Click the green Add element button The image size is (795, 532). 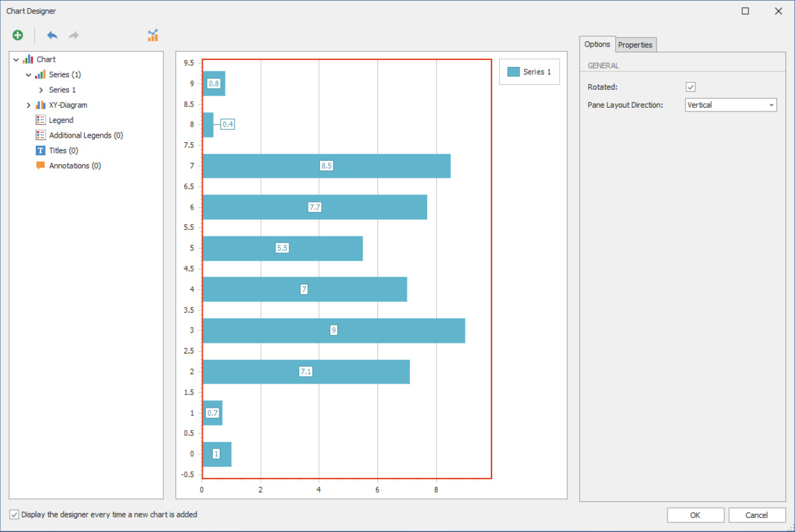pyautogui.click(x=18, y=36)
